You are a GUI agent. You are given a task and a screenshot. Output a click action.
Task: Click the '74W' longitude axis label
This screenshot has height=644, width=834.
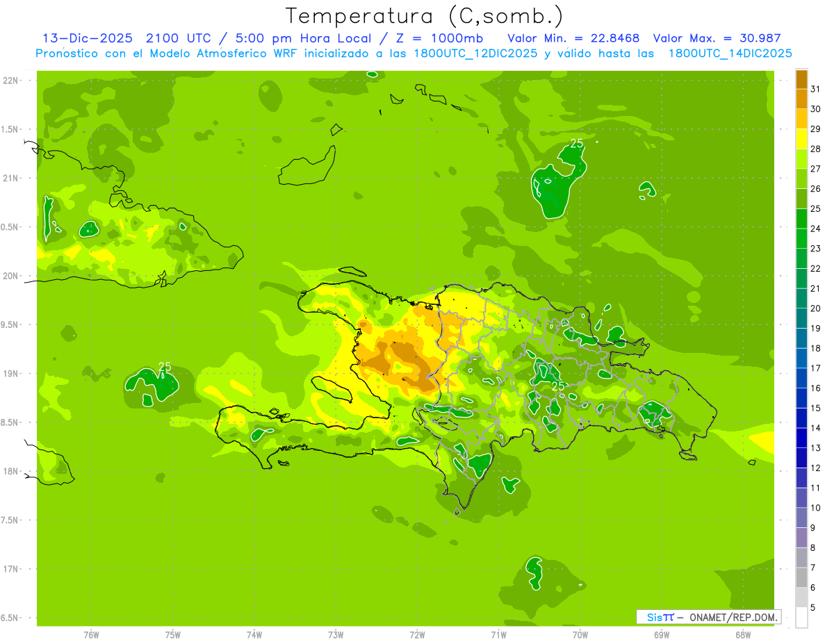coord(254,635)
